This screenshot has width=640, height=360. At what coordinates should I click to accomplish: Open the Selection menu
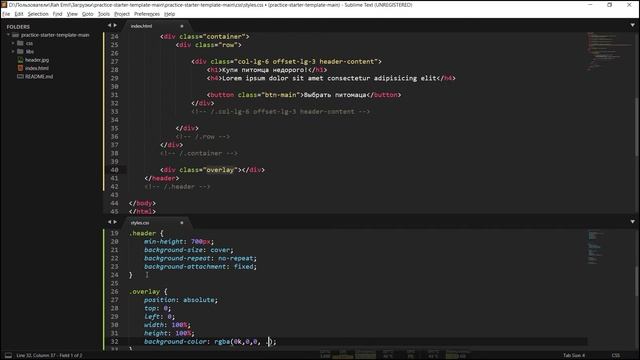pos(38,14)
